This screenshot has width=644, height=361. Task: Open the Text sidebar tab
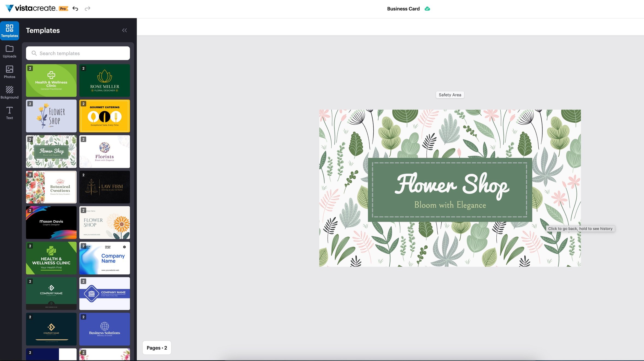(10, 113)
